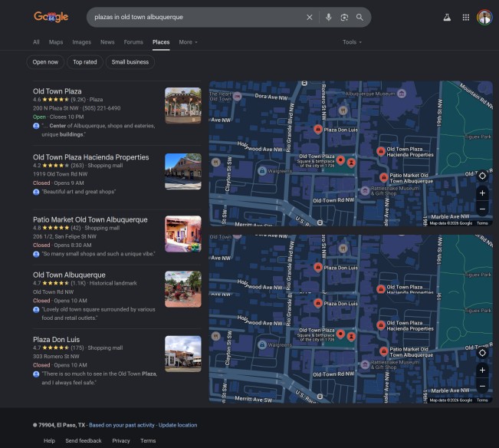Click the "Opens 8:30 AM" hours text
Viewport: 499px width, 448px height.
pyautogui.click(x=73, y=245)
